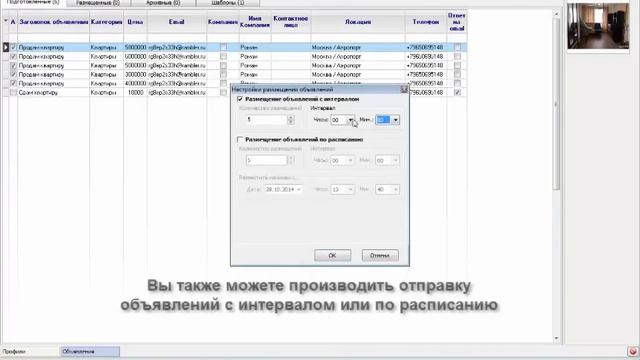
Task: Open the Дата dropdown showing 28.10.2014
Action: [x=299, y=189]
